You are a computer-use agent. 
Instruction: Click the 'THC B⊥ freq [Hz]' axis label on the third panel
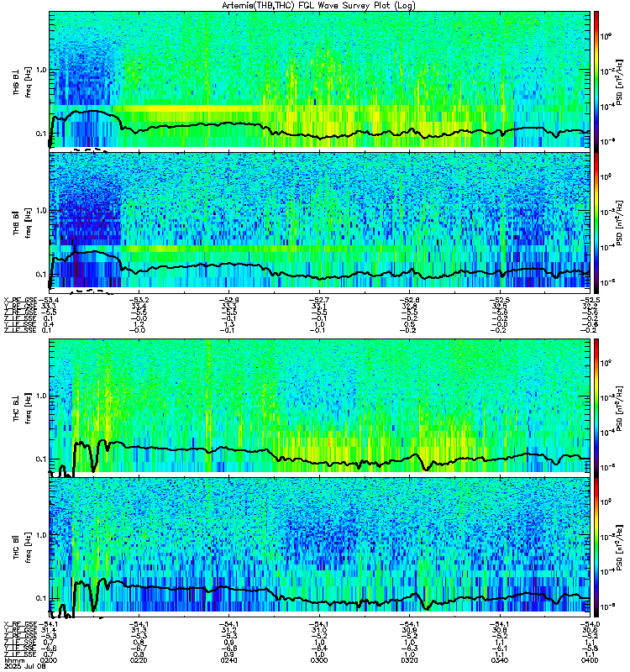click(x=23, y=408)
